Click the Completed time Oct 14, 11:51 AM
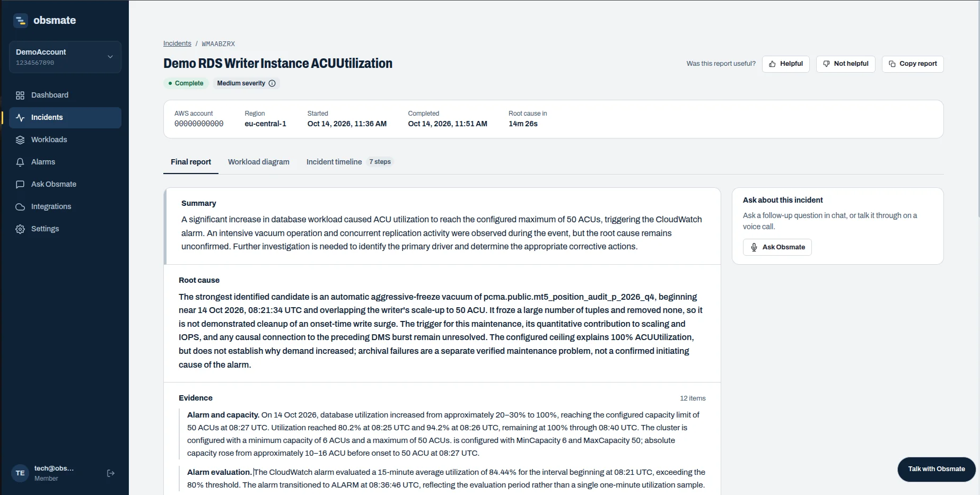The width and height of the screenshot is (980, 495). tap(448, 124)
